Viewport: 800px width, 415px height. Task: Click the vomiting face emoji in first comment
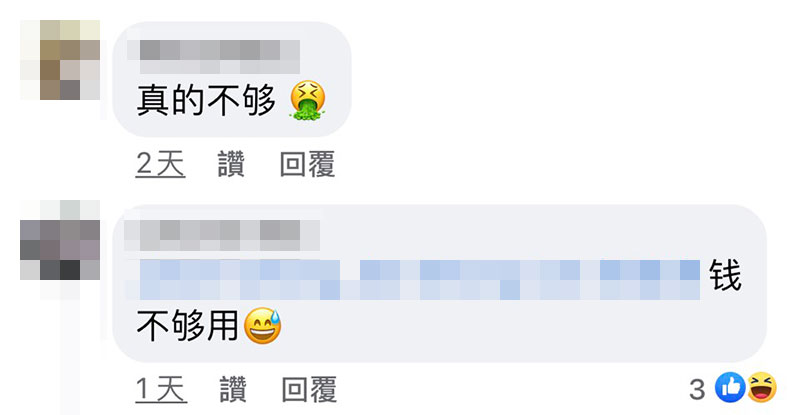(x=308, y=100)
